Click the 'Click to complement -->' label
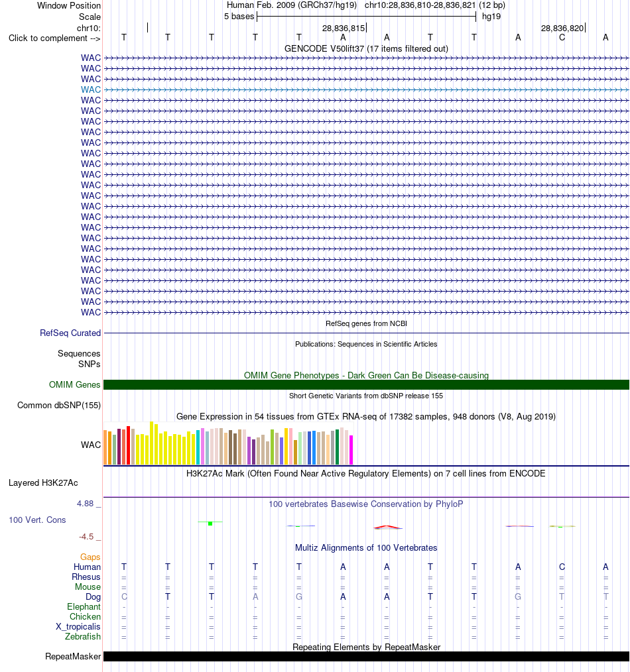The width and height of the screenshot is (630, 672). pyautogui.click(x=54, y=38)
